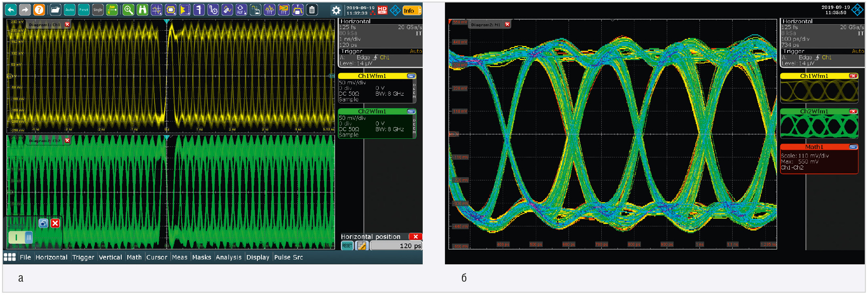This screenshot has height=295, width=868.
Task: Select the reference waveform Ref icon
Action: 241,10
